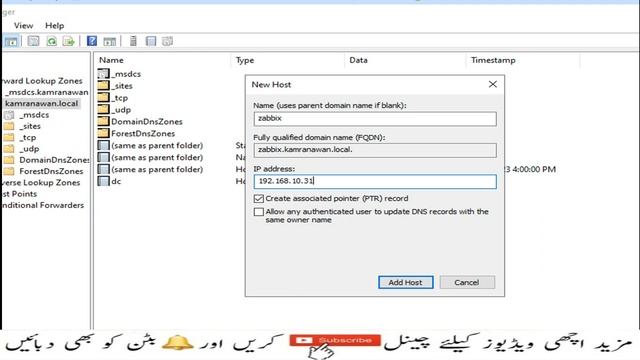Select the DomainDnsZones folder icon in the list pane
640x360 pixels.
pos(103,121)
